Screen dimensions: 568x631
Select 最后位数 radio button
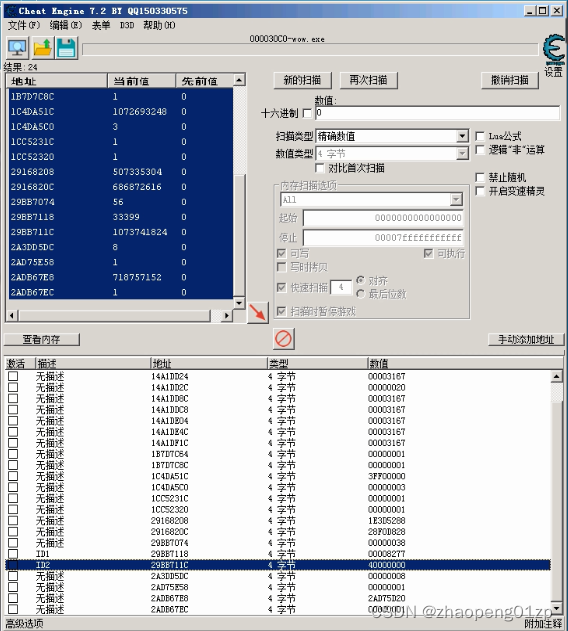pos(361,294)
